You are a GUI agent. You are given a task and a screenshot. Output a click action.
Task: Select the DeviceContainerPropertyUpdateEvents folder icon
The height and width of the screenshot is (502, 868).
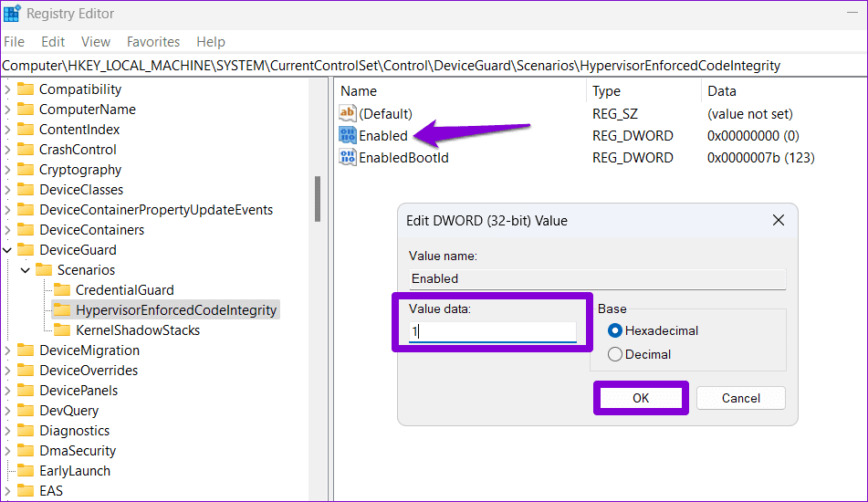click(x=26, y=209)
